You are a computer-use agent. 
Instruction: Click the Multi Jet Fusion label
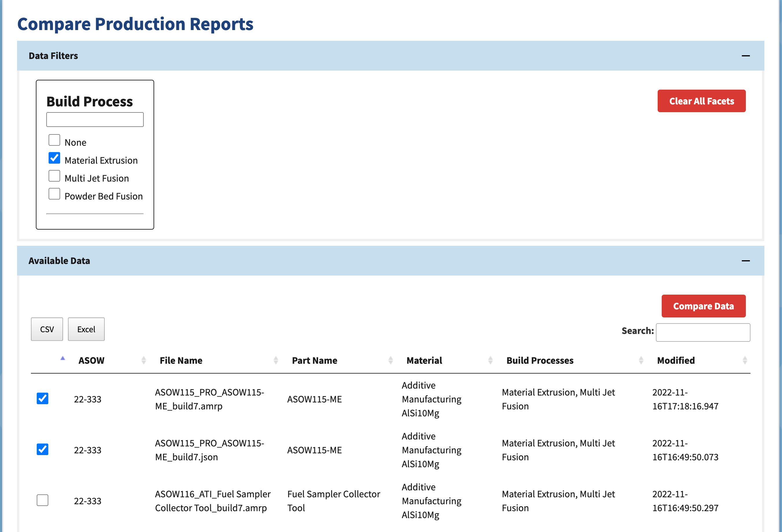97,178
